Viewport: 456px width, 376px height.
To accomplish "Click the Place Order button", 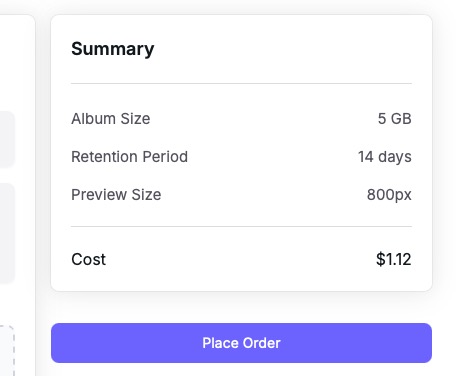I will click(x=241, y=343).
